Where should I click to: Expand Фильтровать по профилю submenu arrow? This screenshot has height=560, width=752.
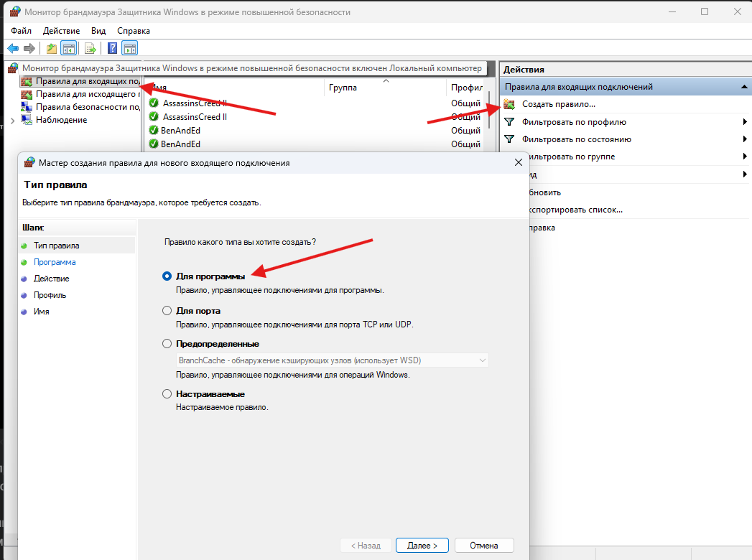(x=744, y=122)
